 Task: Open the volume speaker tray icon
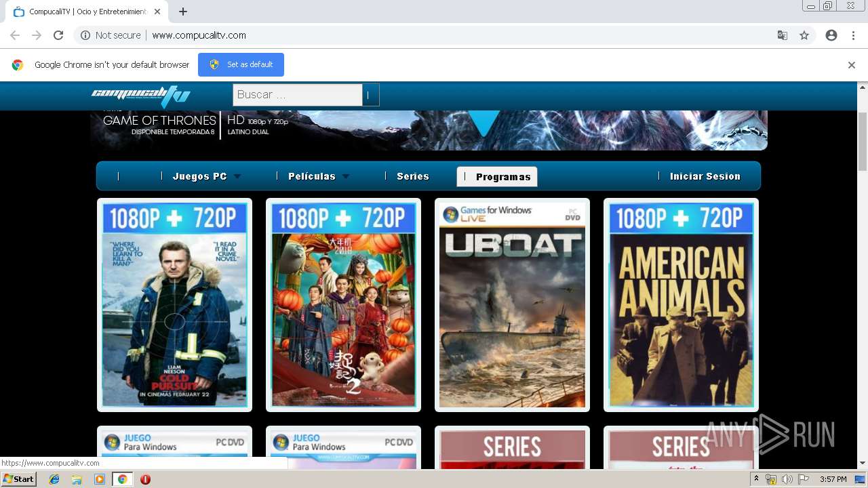787,479
